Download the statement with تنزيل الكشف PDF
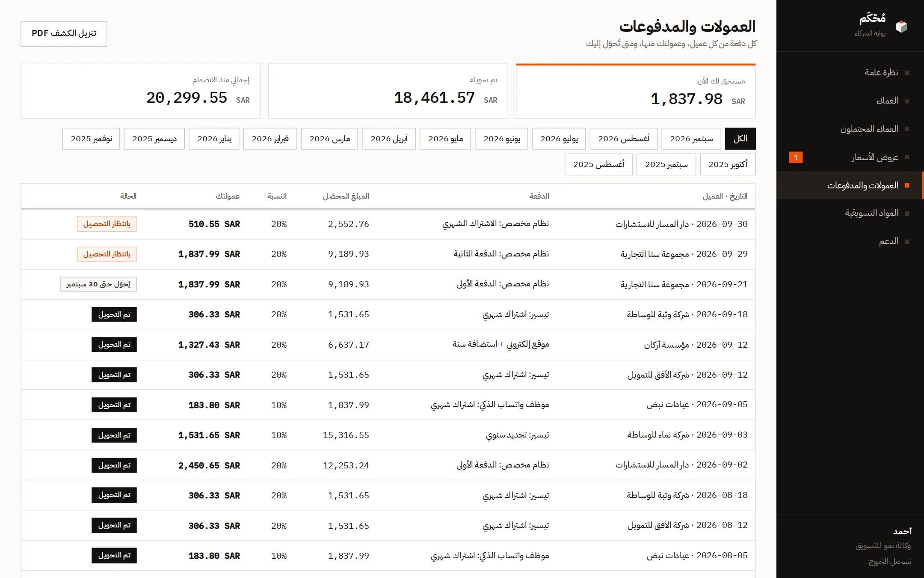Image resolution: width=924 pixels, height=578 pixels. tap(64, 33)
